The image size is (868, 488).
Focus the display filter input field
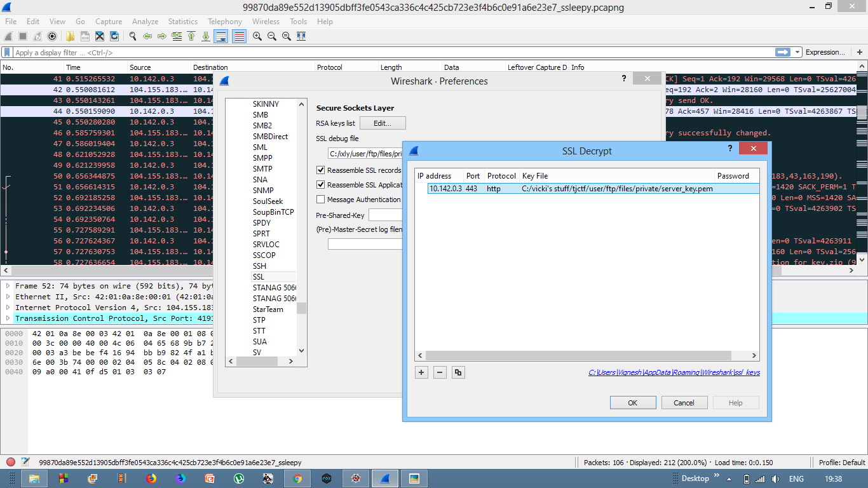[394, 52]
